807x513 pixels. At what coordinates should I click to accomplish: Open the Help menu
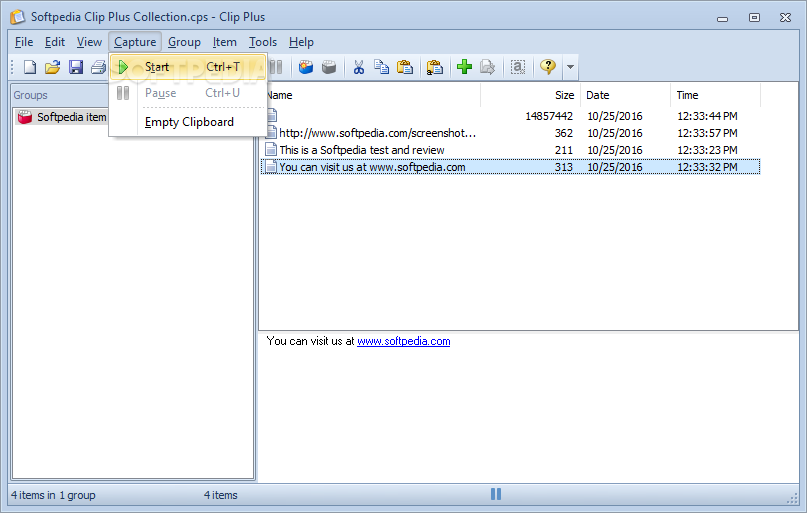point(301,42)
